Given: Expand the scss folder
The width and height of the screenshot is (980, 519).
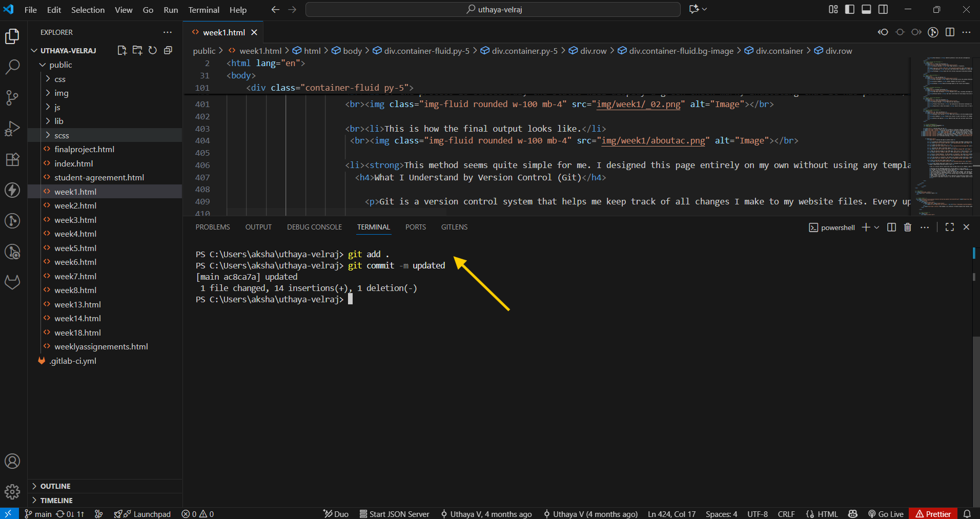Looking at the screenshot, I should (105, 135).
